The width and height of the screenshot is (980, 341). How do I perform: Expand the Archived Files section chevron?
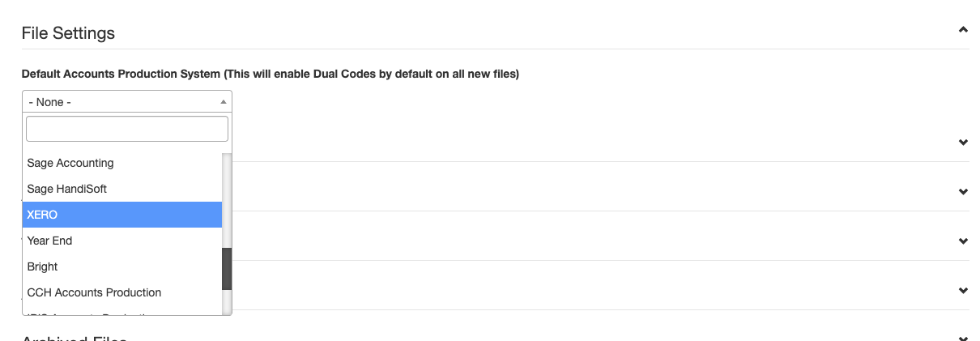(963, 339)
